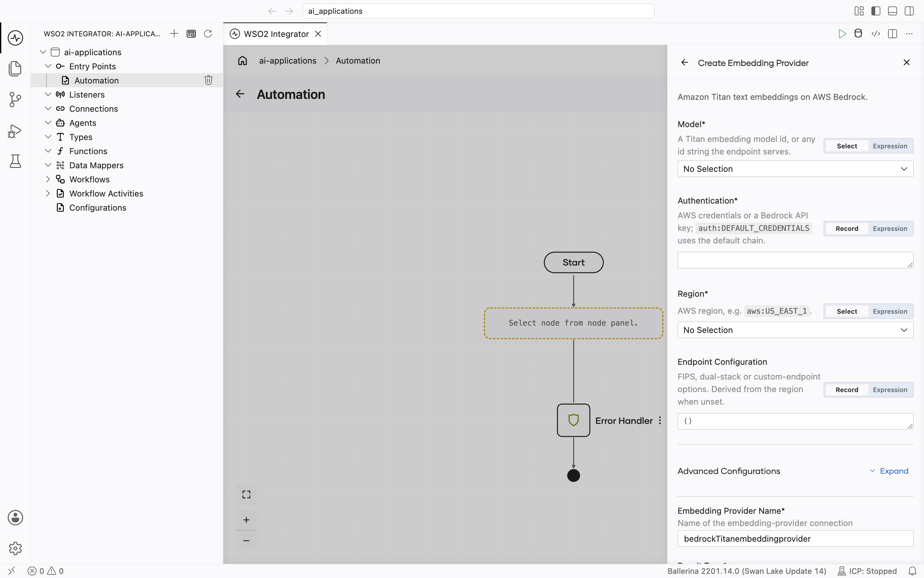Zoom in the diagram with plus button
This screenshot has height=578, width=924.
coord(246,520)
